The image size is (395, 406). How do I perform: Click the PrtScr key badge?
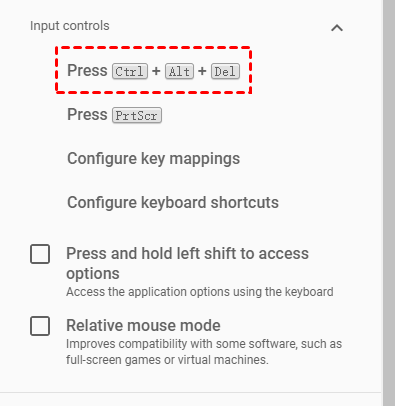(137, 115)
